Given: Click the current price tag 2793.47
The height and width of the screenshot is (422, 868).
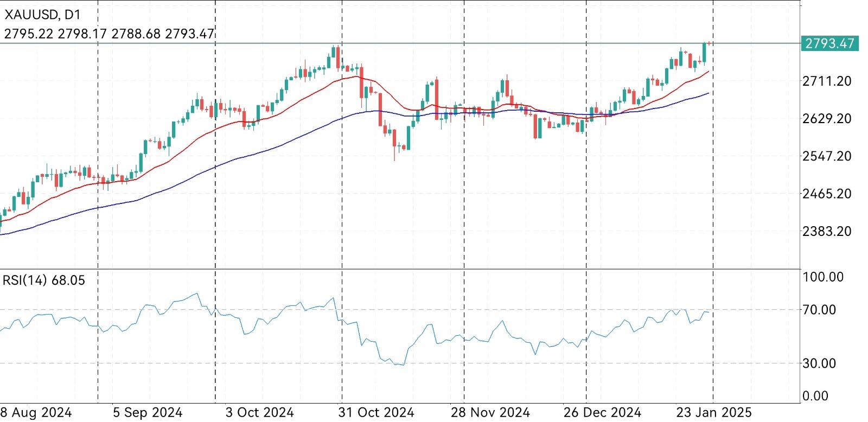Looking at the screenshot, I should [x=829, y=43].
